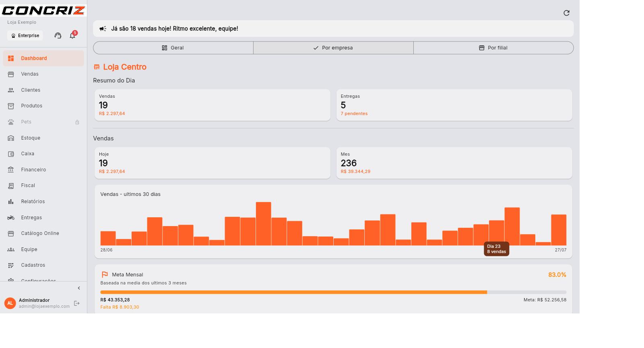Open Fiscal via its receipt icon
Screen dimensions: 644x348
point(11,185)
